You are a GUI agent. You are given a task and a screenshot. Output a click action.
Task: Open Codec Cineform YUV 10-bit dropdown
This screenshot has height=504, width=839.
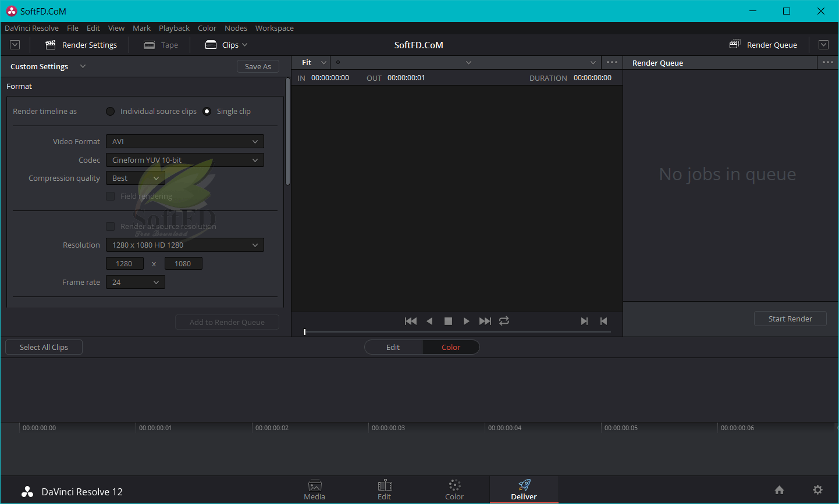click(x=185, y=160)
